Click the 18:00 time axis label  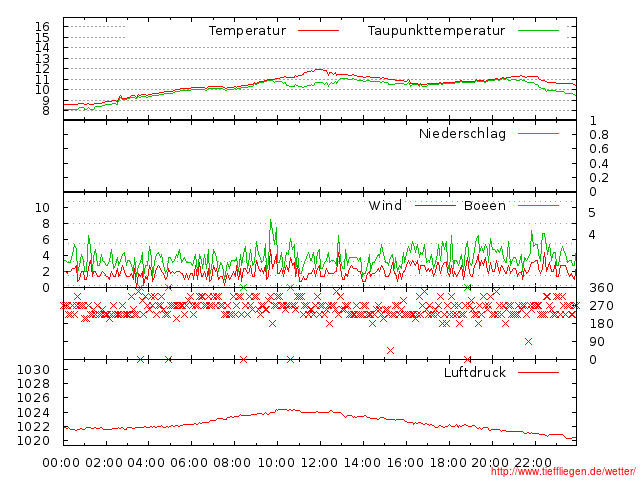[x=448, y=462]
